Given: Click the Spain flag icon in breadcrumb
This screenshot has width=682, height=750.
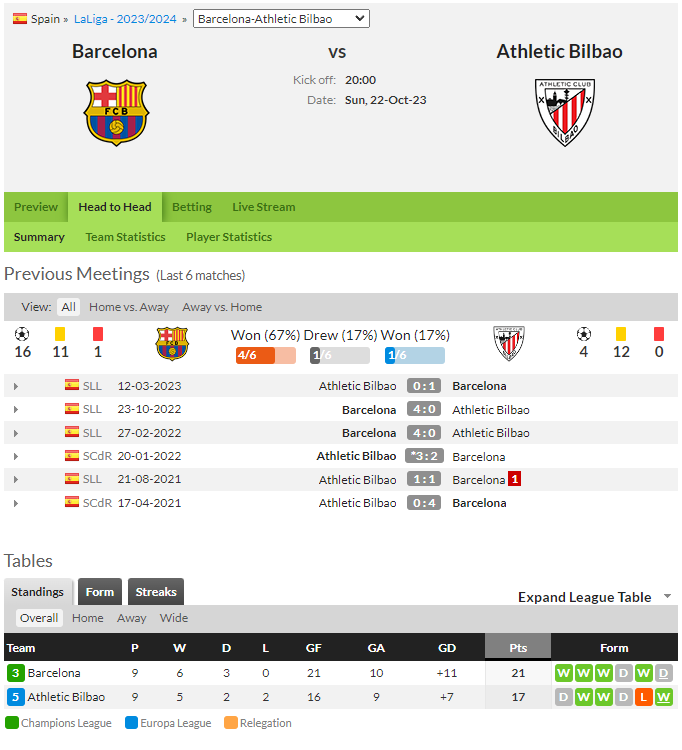Looking at the screenshot, I should click(x=20, y=19).
